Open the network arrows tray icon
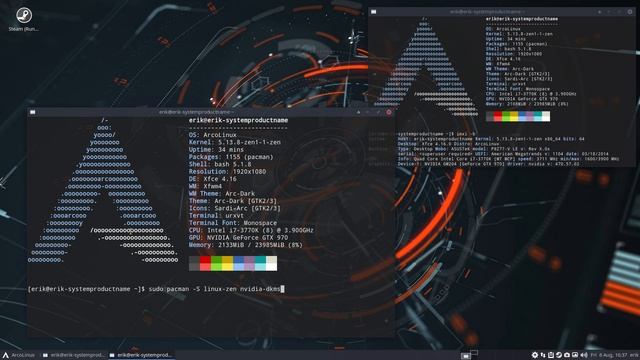Viewport: 640px width, 360px height. pyautogui.click(x=543, y=355)
